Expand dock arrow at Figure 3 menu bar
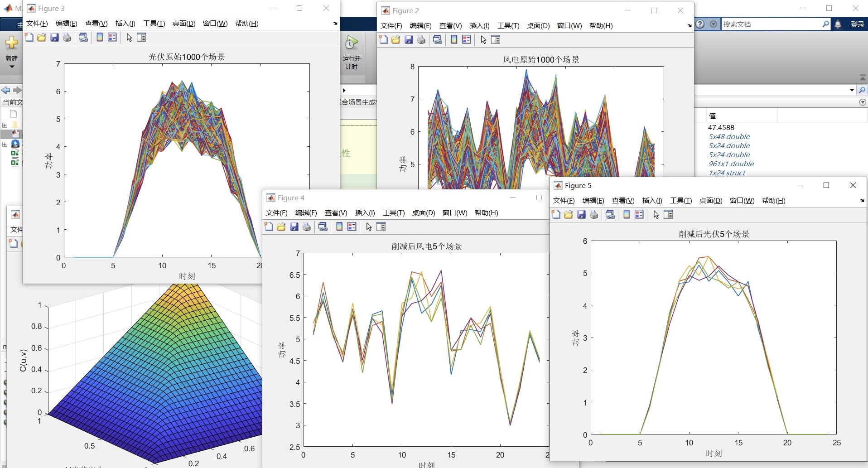Screen dimensions: 868x468 [x=335, y=24]
